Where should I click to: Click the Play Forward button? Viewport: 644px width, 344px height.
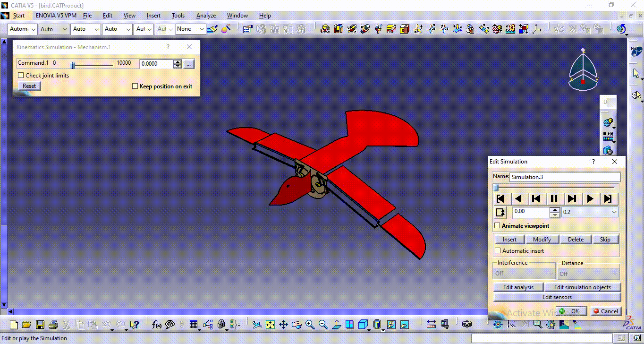[590, 199]
